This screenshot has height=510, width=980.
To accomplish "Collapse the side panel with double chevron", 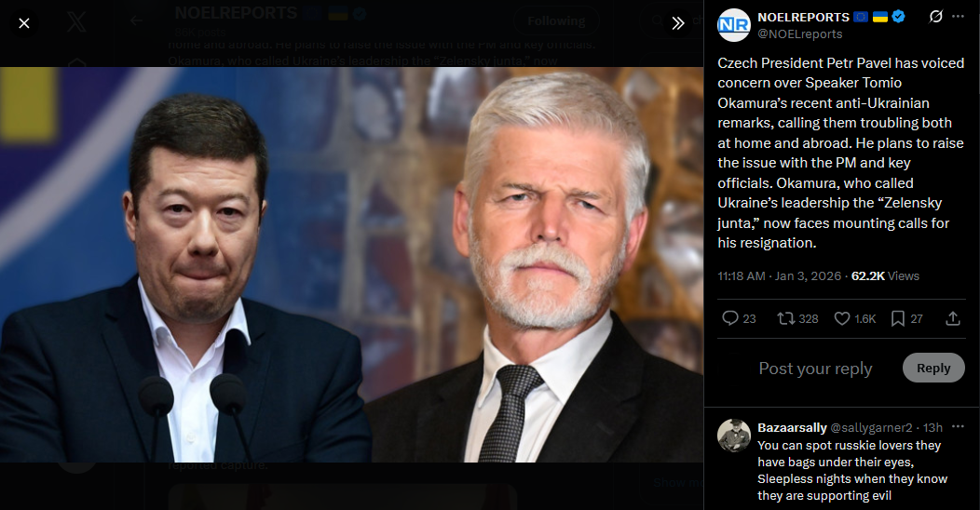I will 678,23.
